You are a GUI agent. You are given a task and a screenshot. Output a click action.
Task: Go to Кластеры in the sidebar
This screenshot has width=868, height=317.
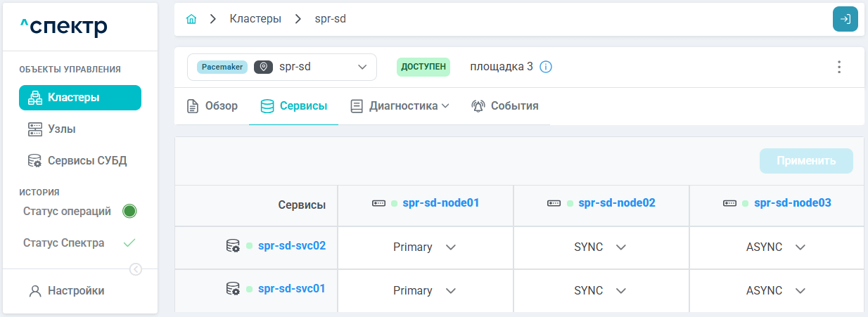(80, 98)
